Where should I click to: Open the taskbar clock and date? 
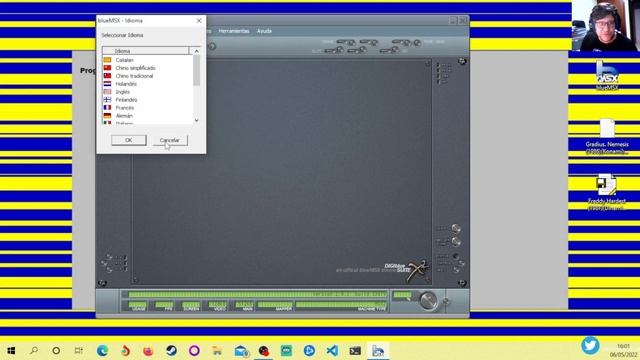(x=623, y=350)
